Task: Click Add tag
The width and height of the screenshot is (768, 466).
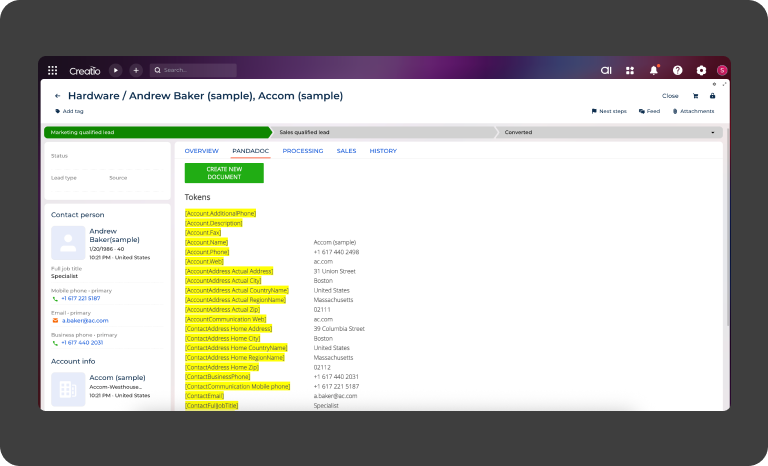Action: 70,111
